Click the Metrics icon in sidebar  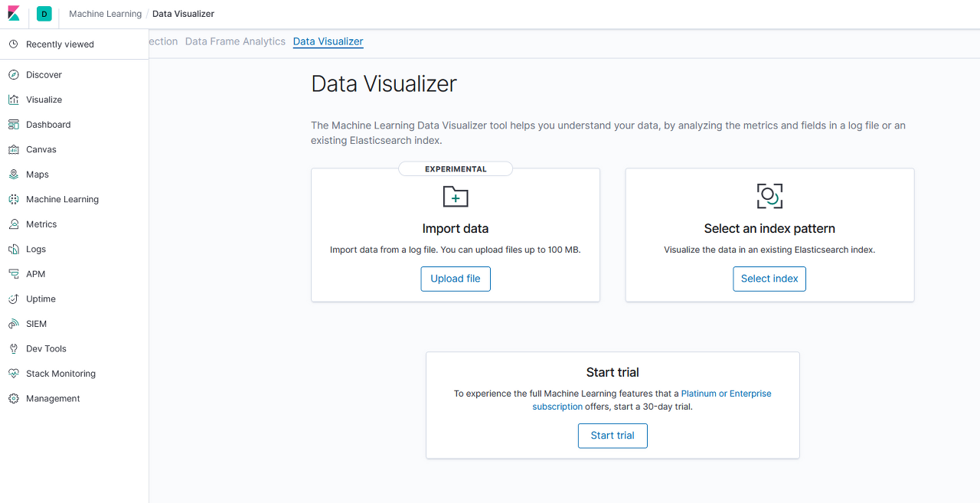pos(13,224)
